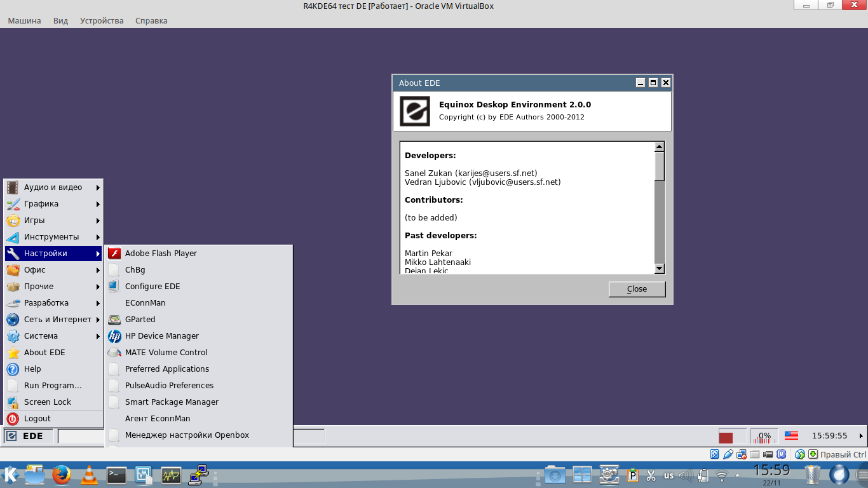
Task: Launch GParted from the settings submenu
Action: tap(199, 319)
